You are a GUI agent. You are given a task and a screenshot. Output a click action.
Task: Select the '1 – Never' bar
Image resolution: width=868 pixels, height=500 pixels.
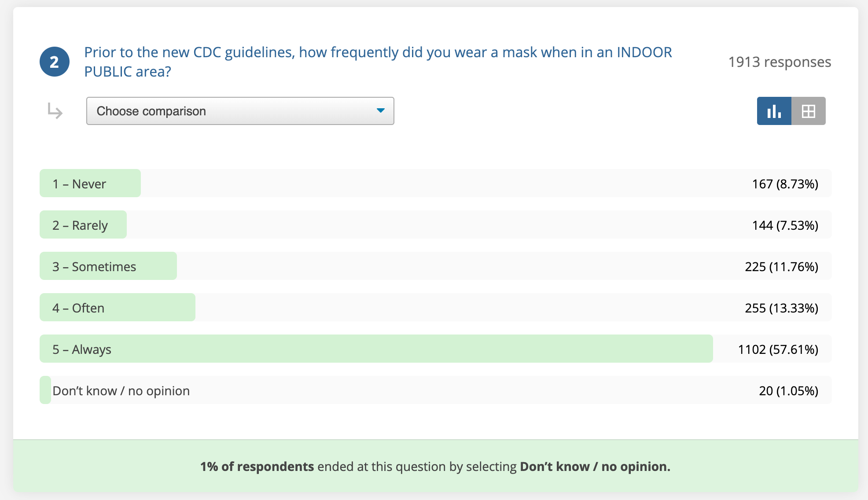(x=90, y=183)
